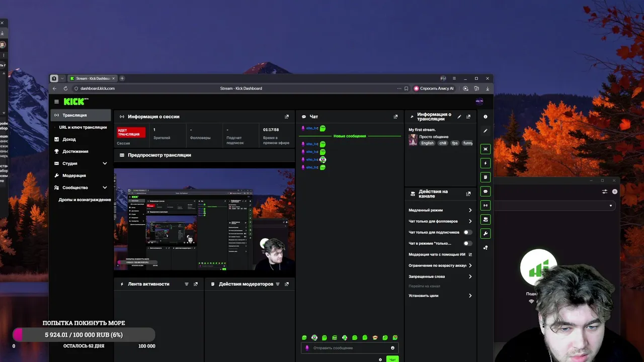This screenshot has width=644, height=362.
Task: Click the Отправить сообщение chat input
Action: tap(350, 348)
